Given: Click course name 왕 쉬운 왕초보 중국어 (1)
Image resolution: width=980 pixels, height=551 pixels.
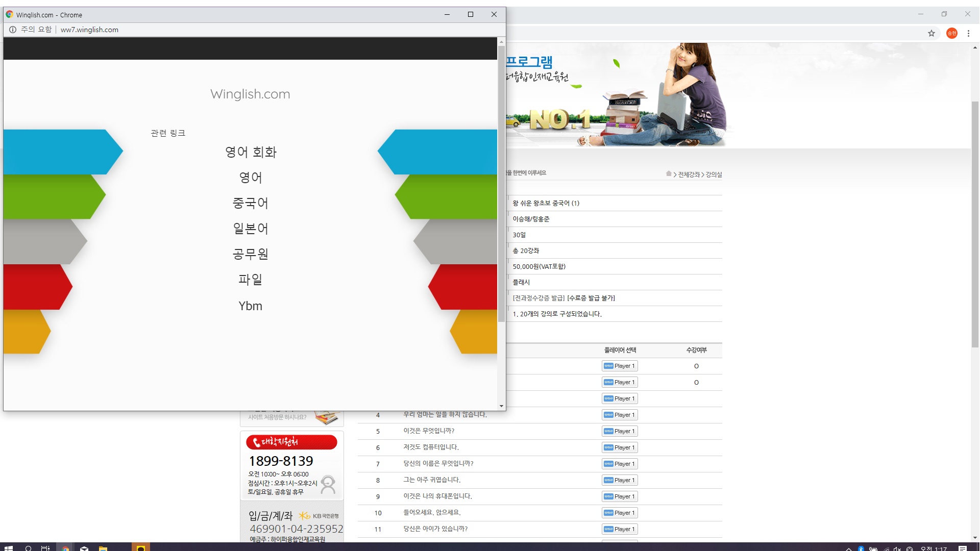Looking at the screenshot, I should point(546,203).
